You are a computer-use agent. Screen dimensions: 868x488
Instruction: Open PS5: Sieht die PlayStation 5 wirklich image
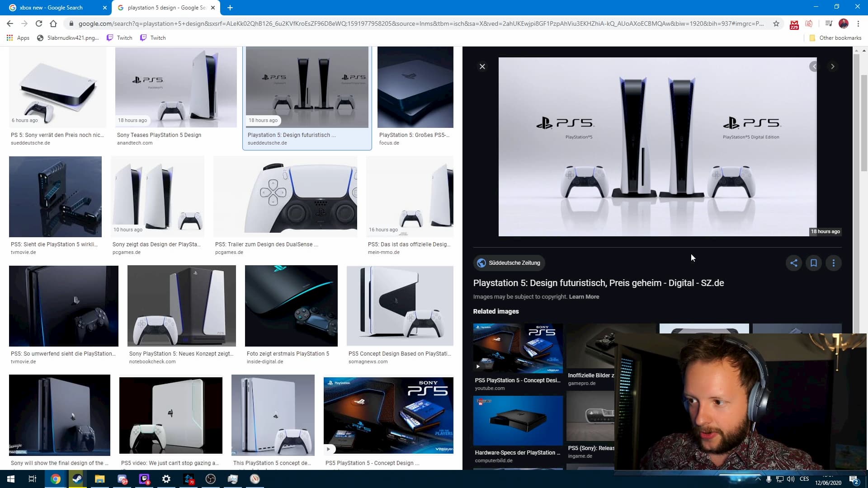coord(55,197)
